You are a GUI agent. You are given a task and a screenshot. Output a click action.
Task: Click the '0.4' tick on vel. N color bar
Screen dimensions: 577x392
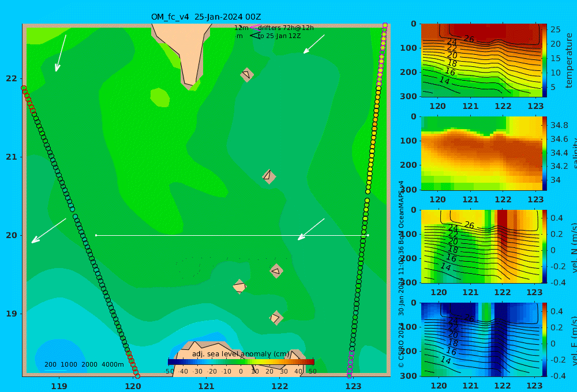click(557, 218)
